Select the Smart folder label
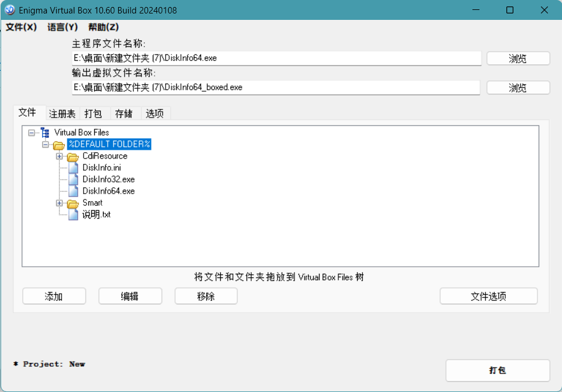 click(92, 203)
